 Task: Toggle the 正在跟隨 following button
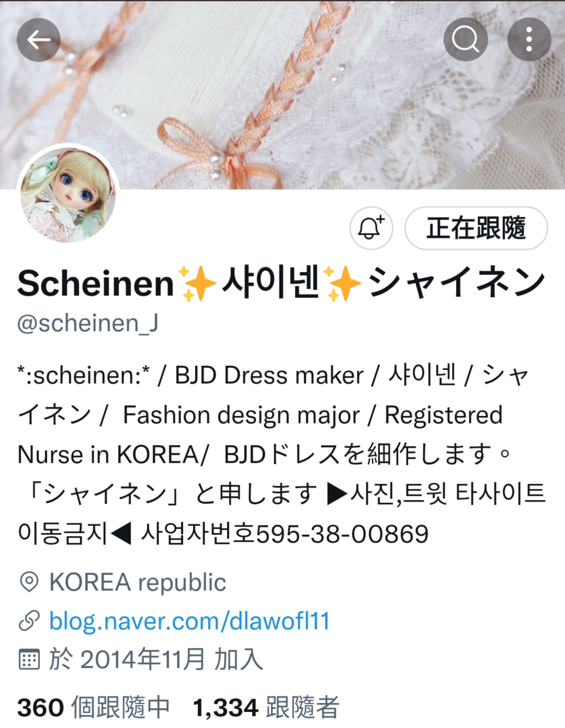476,228
